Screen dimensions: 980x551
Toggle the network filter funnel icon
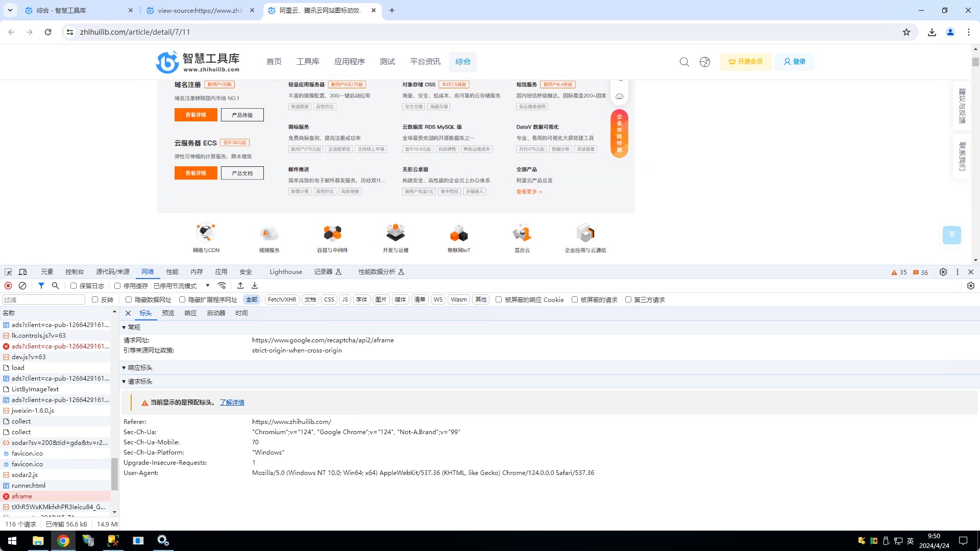pos(41,286)
